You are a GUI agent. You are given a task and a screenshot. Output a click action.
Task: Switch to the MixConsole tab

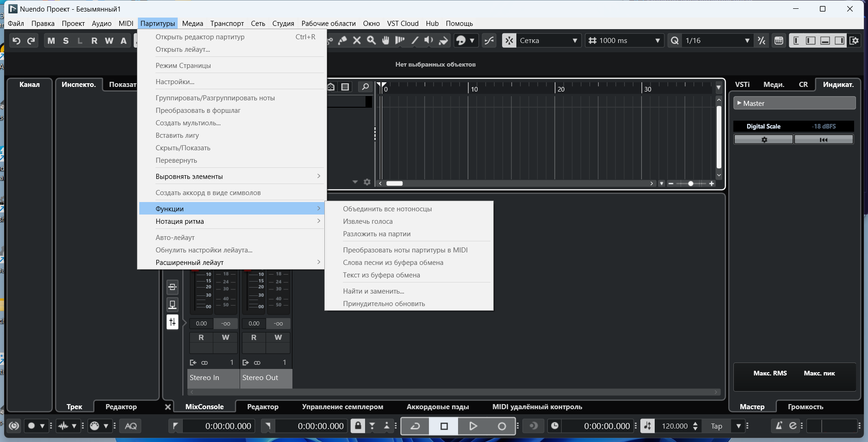[204, 407]
